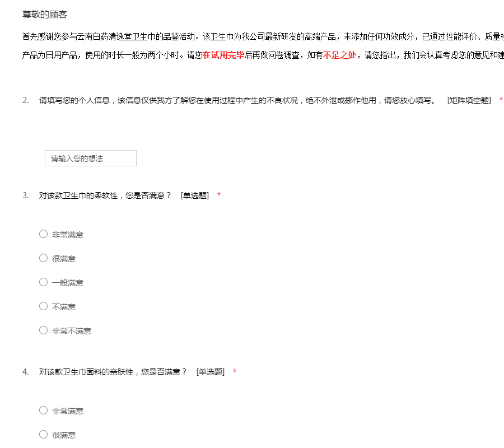Click the red 在试用完毕 highlighted text

coord(223,55)
